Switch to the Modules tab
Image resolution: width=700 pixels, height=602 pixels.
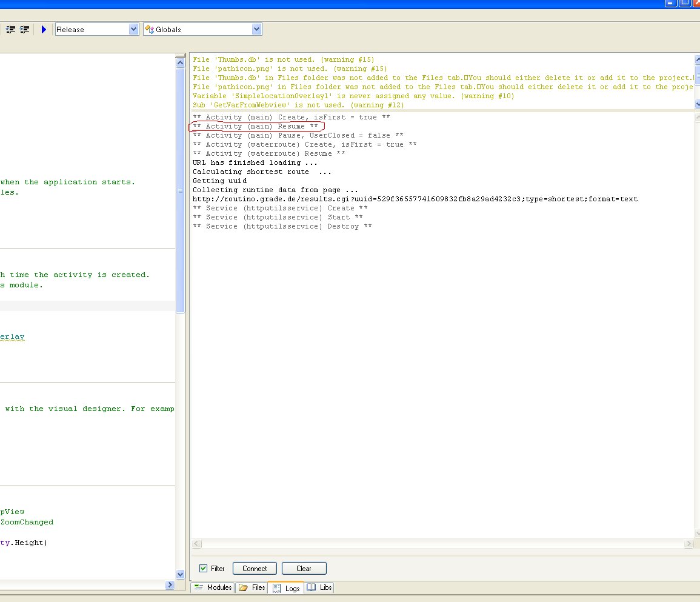coord(213,587)
